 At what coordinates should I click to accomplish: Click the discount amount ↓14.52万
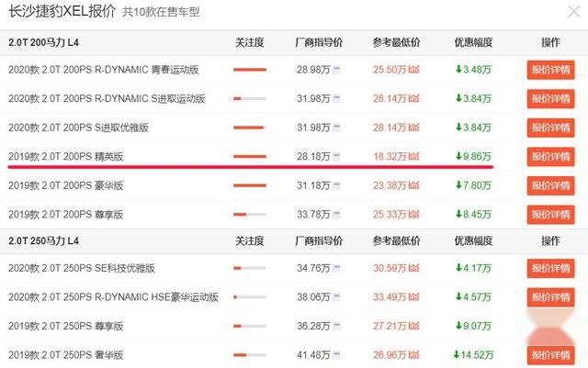click(473, 355)
